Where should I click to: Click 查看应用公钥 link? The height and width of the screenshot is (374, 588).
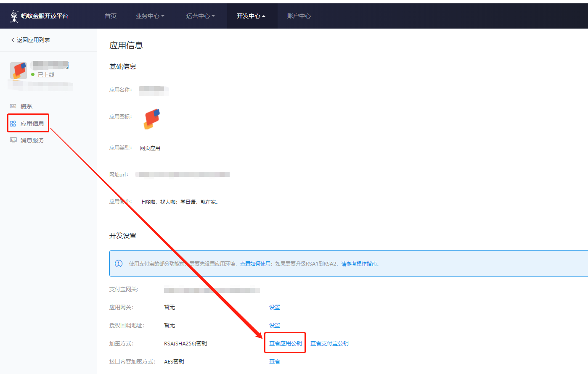(286, 343)
